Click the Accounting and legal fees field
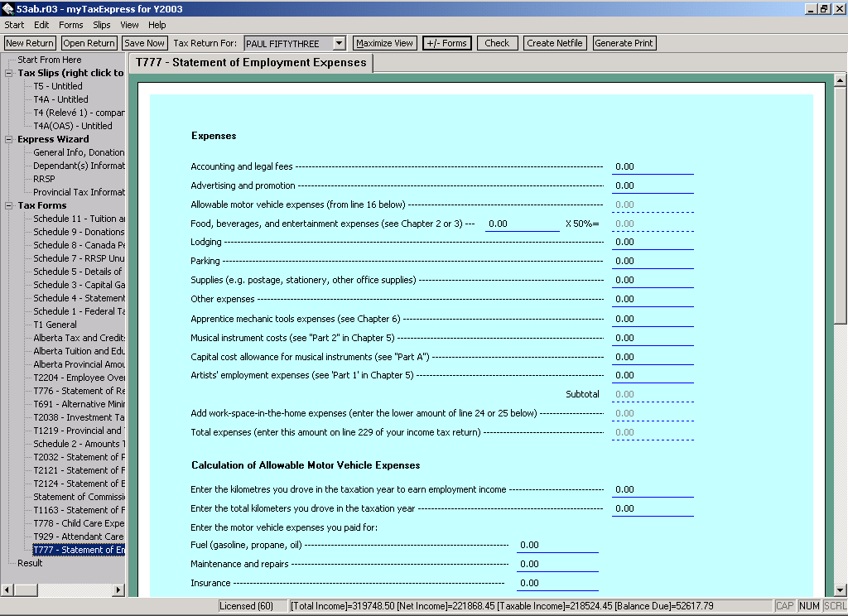848x616 pixels. [x=652, y=166]
